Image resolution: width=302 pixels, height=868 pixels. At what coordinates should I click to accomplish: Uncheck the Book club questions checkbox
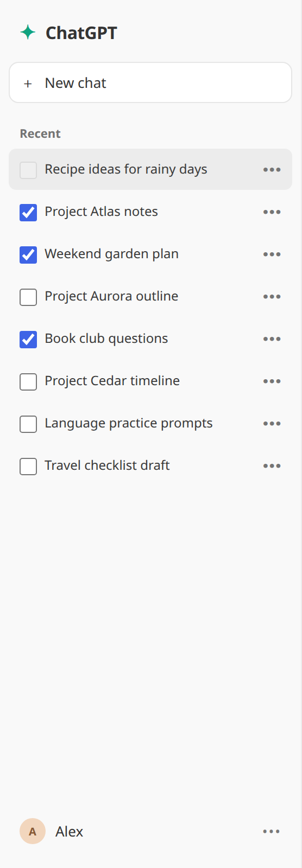tap(28, 339)
